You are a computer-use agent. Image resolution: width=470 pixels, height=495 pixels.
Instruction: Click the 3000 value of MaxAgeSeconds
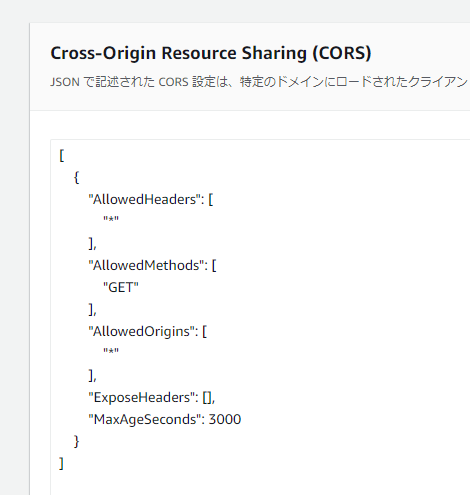(225, 420)
